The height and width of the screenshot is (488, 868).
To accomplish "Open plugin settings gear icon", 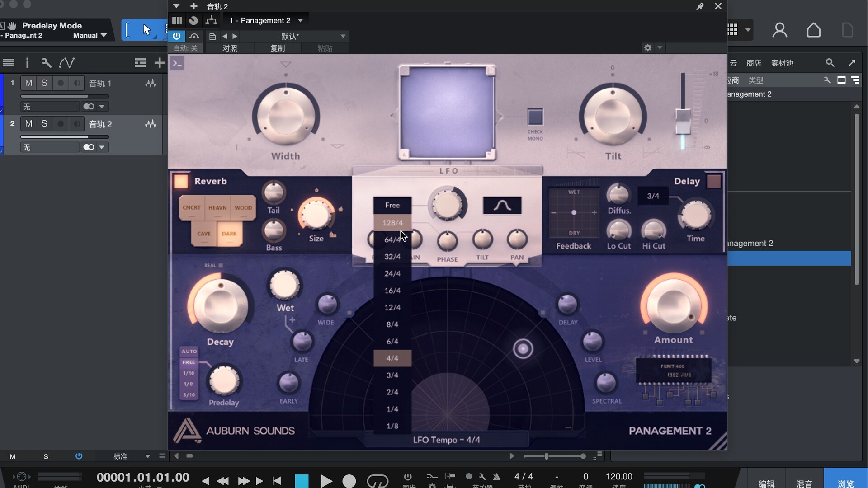I will 648,48.
